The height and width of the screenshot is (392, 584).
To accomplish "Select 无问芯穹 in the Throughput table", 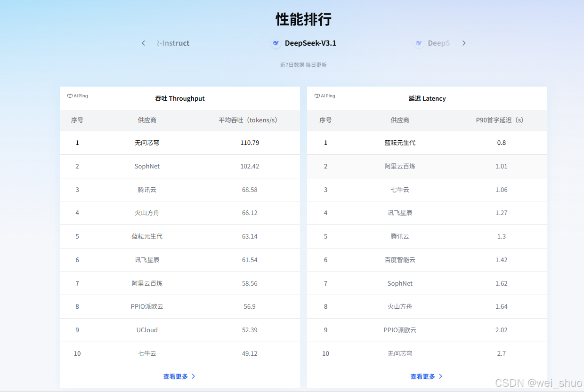I will pos(147,143).
